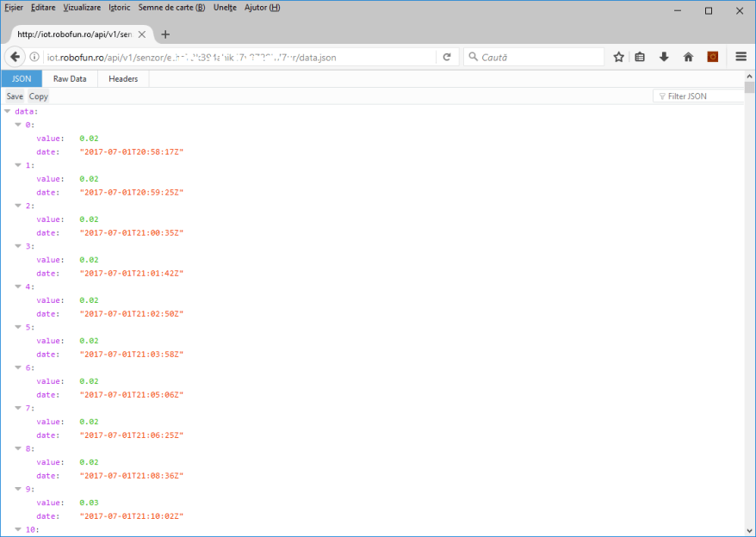Click the site information icon in address bar
756x537 pixels.
coord(34,57)
